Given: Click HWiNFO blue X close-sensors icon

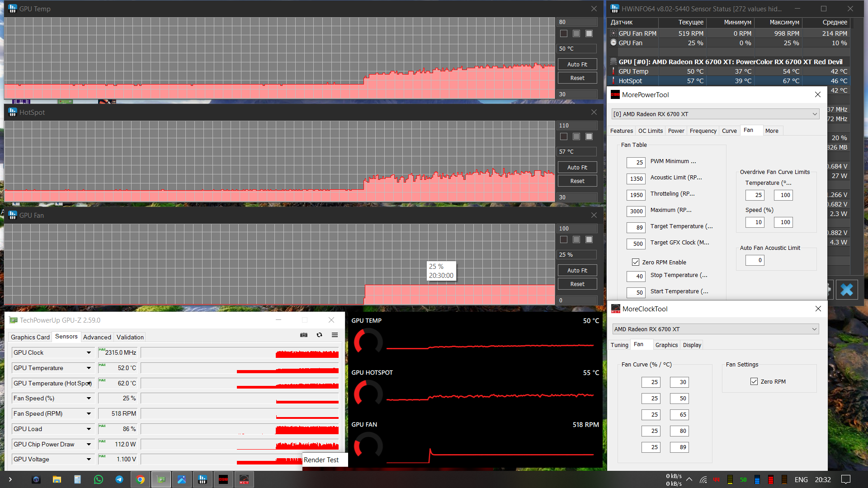Looking at the screenshot, I should point(846,290).
